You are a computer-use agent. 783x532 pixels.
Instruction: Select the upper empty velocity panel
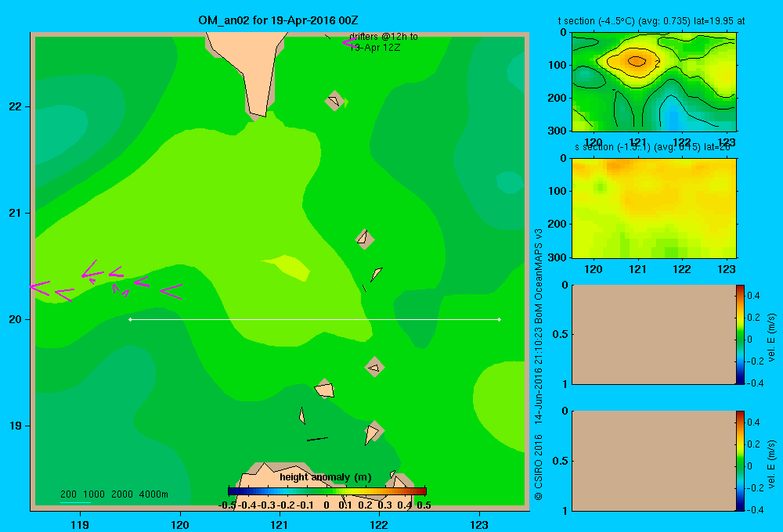tap(653, 334)
